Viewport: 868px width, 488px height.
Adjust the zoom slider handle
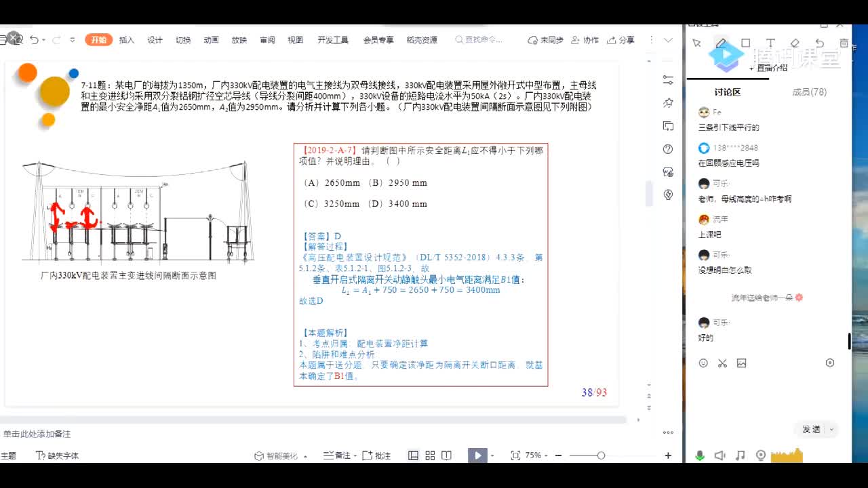coord(601,455)
